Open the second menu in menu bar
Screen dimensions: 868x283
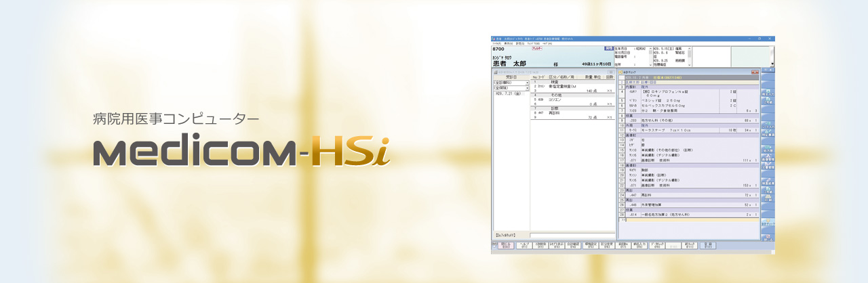(508, 43)
